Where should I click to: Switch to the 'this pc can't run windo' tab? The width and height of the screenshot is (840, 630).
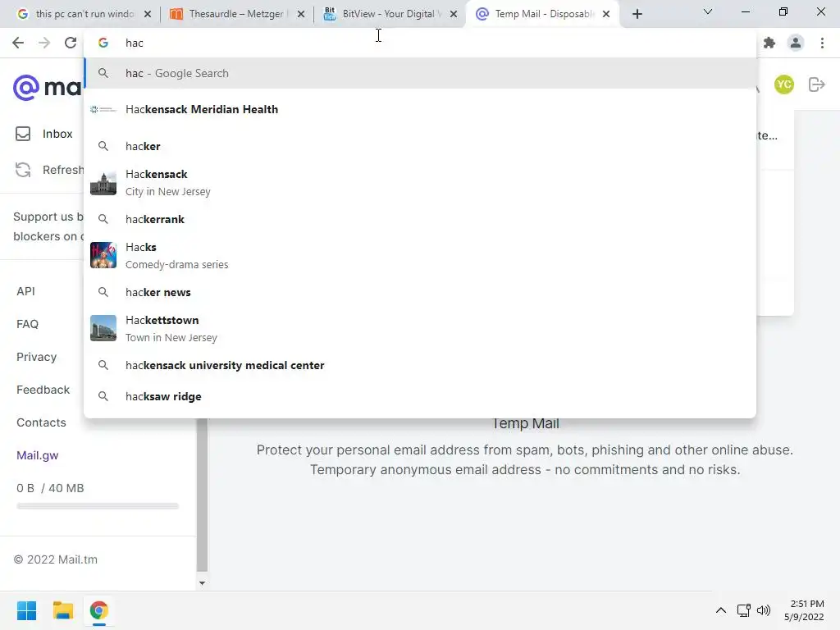point(83,14)
